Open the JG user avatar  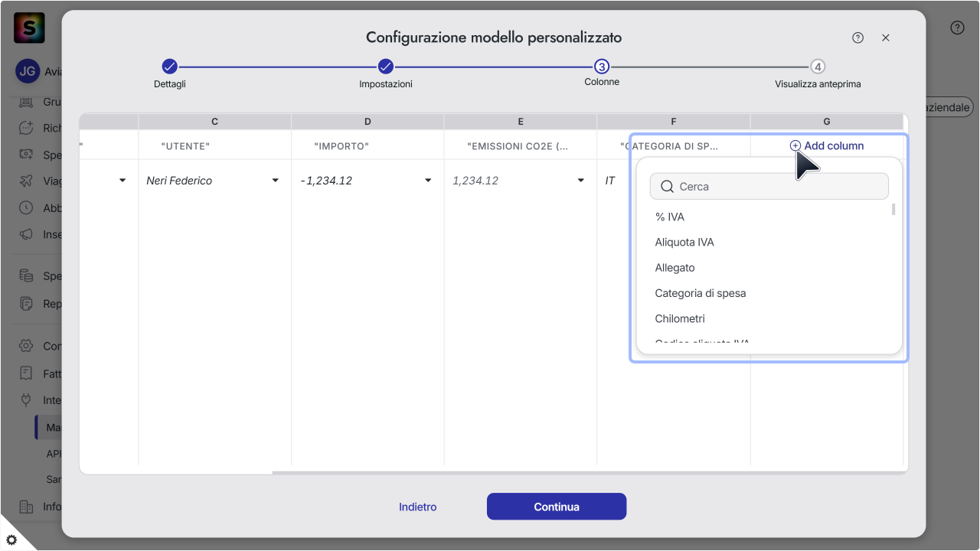point(28,71)
